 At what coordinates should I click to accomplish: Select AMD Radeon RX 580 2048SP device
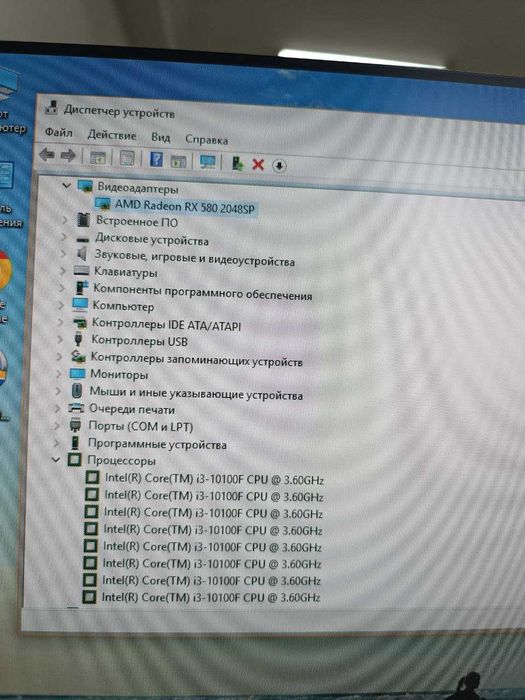(184, 206)
